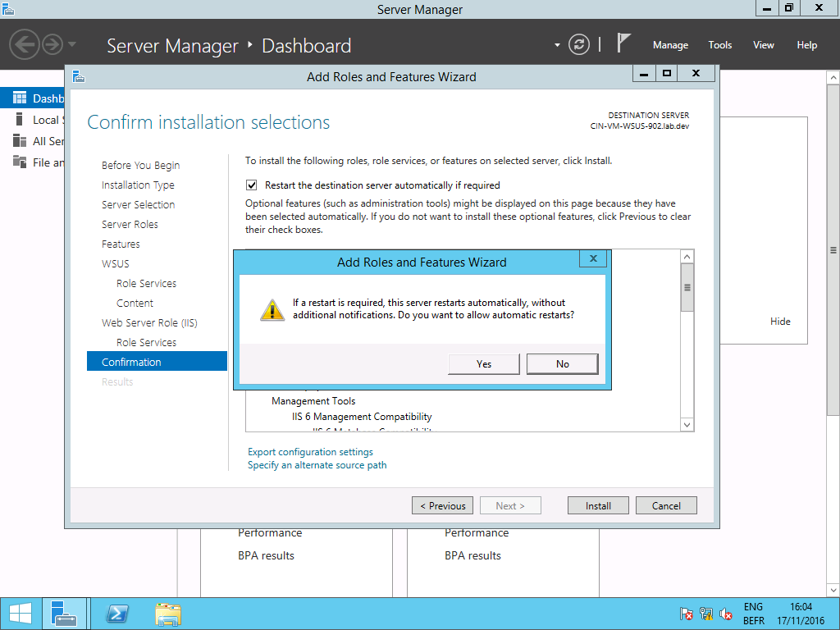Viewport: 840px width, 630px height.
Task: Go to Before You Begin step
Action: click(x=141, y=166)
